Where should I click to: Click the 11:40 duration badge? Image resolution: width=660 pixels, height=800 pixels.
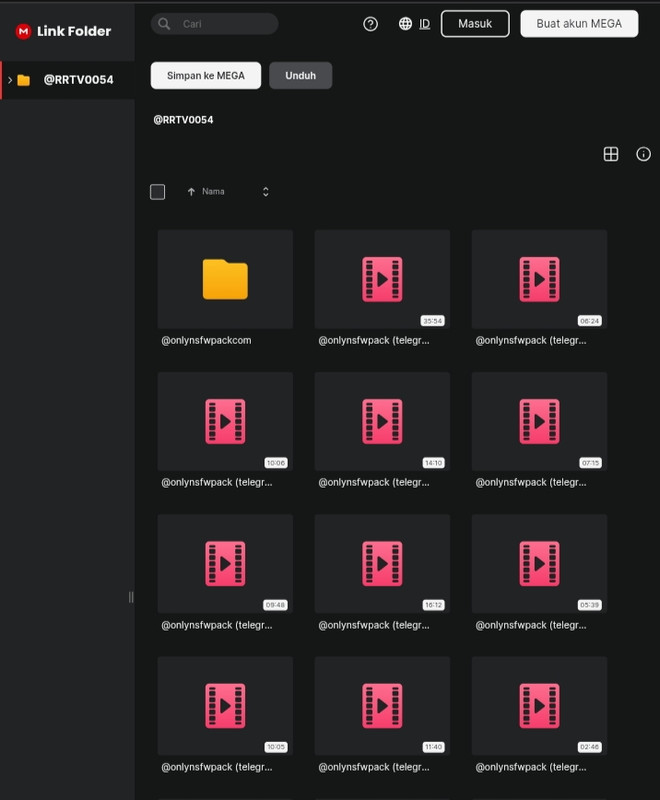434,747
